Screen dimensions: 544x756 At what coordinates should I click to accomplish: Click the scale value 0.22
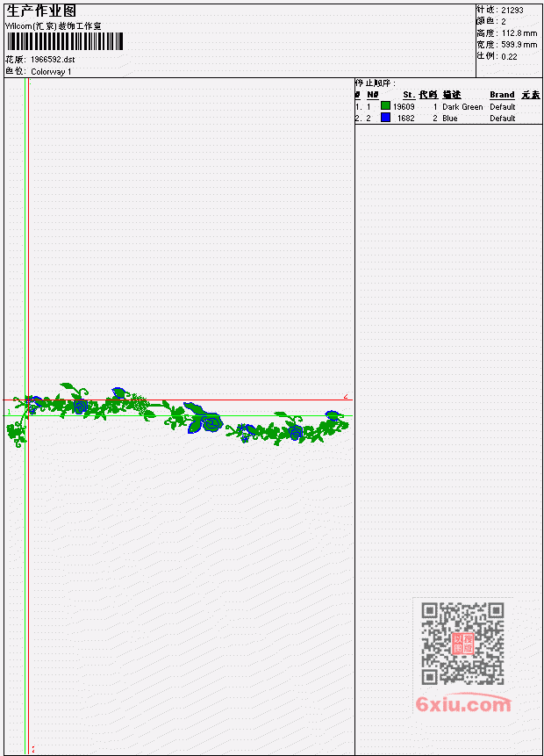click(x=509, y=57)
